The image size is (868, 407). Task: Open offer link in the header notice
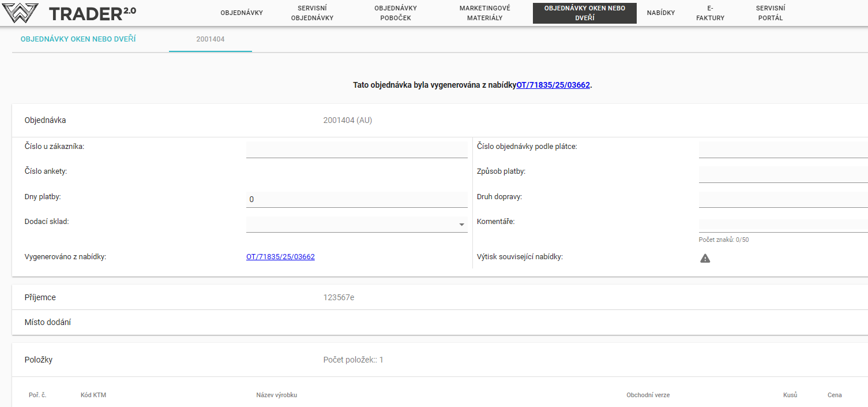(553, 85)
